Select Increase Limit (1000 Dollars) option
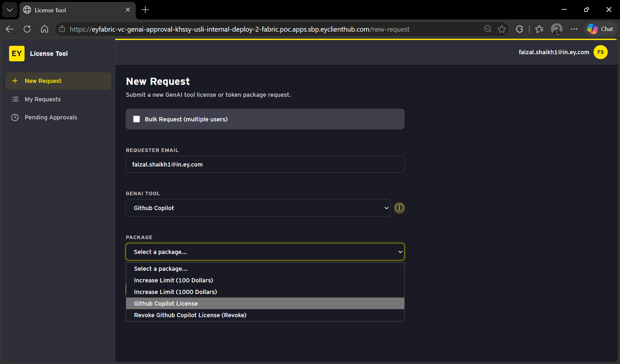The image size is (620, 364). 265,292
